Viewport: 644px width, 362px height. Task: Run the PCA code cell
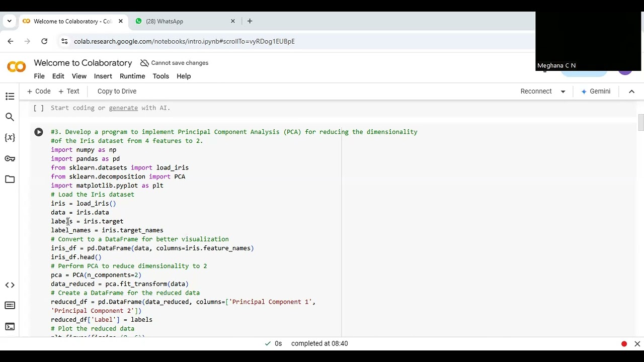39,132
